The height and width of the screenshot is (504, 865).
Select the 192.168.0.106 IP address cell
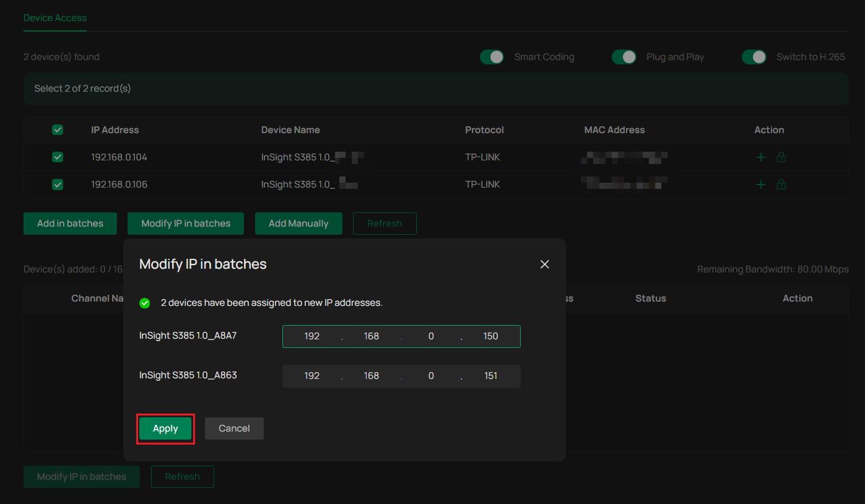(x=119, y=185)
